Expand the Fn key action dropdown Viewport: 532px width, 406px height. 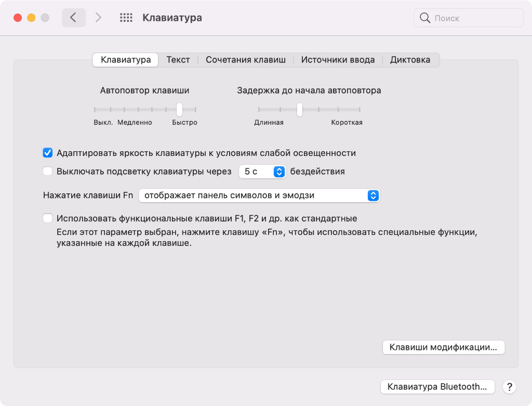pos(259,195)
